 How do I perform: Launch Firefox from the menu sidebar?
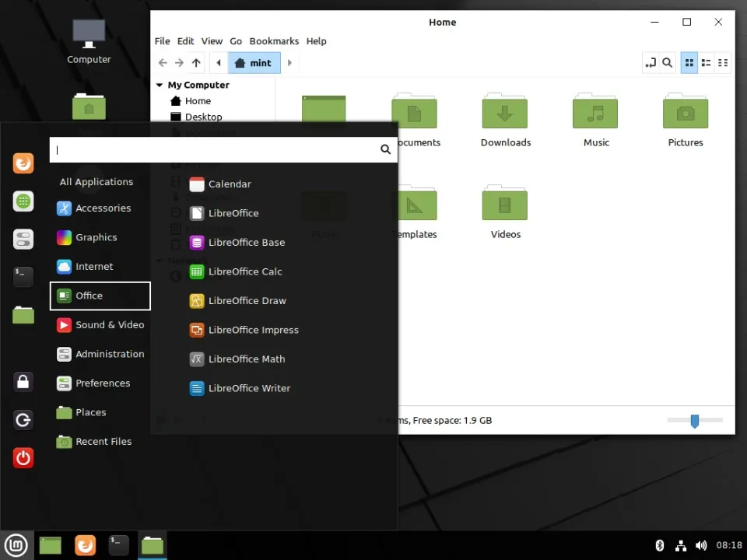tap(23, 163)
